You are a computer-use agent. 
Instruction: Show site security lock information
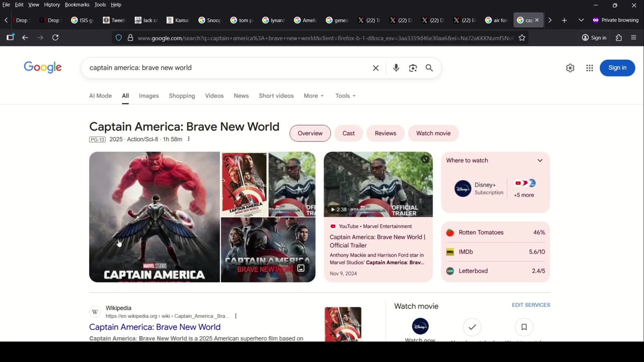130,38
